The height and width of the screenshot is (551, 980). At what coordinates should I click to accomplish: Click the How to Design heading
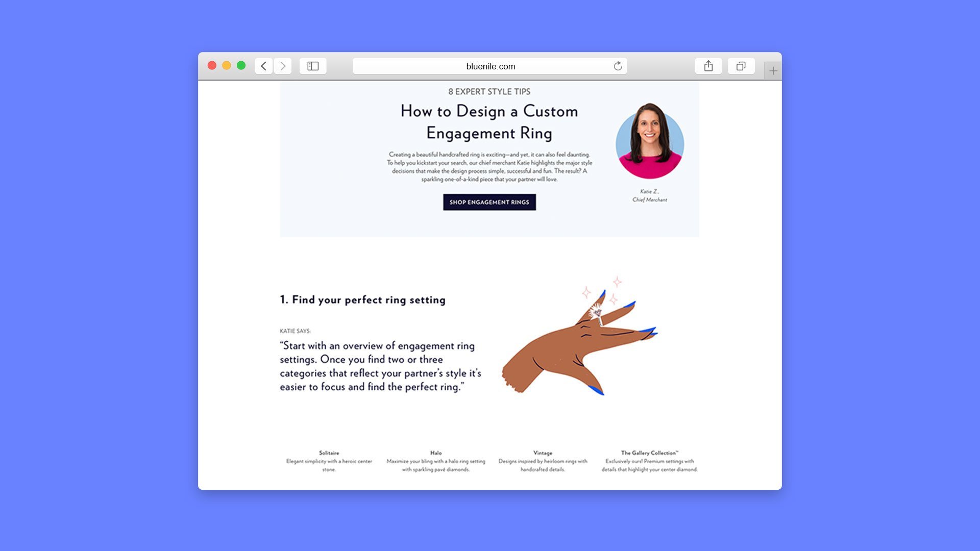[489, 122]
